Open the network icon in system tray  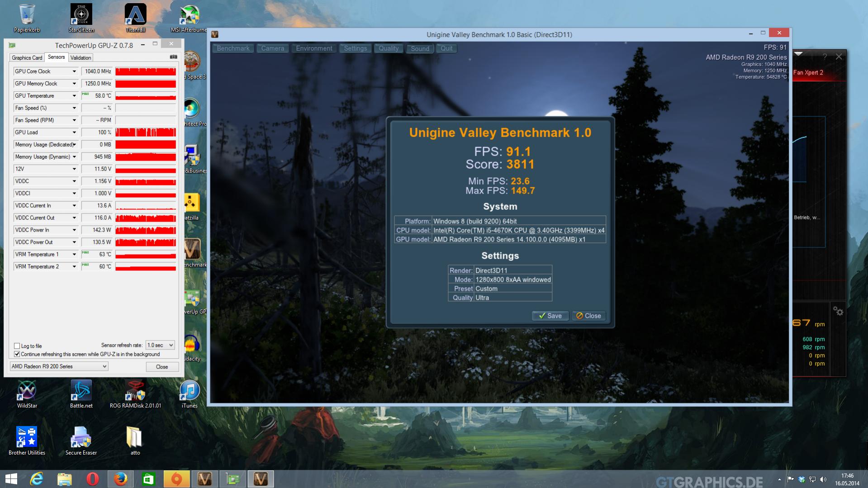(812, 479)
